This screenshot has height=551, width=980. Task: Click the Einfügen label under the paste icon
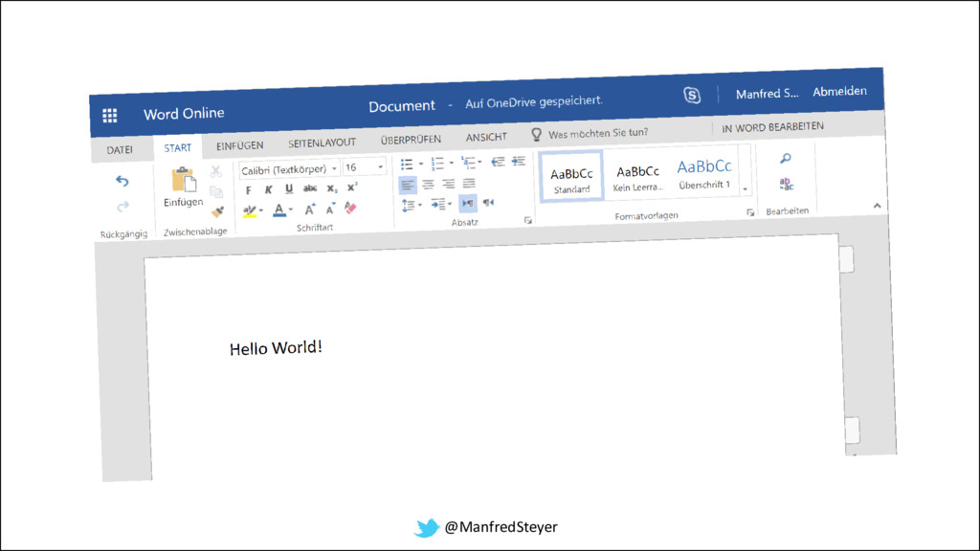pos(183,203)
